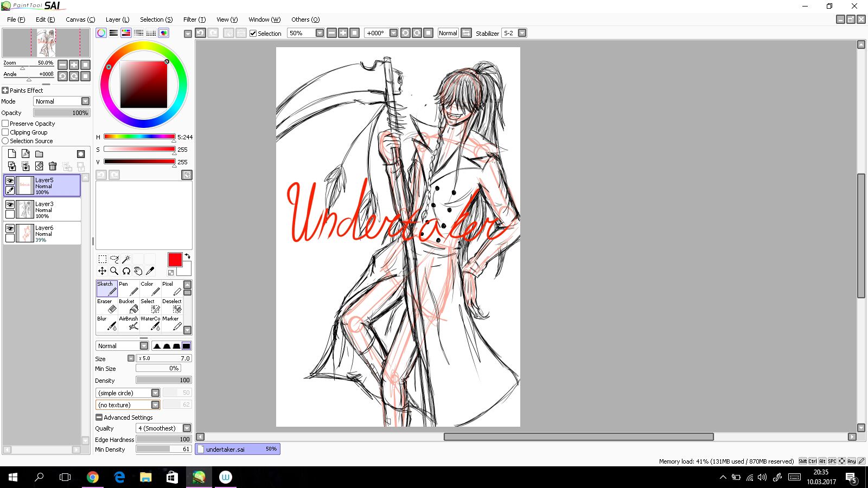This screenshot has width=868, height=488.
Task: Toggle the RGB slider panel
Action: [x=113, y=33]
